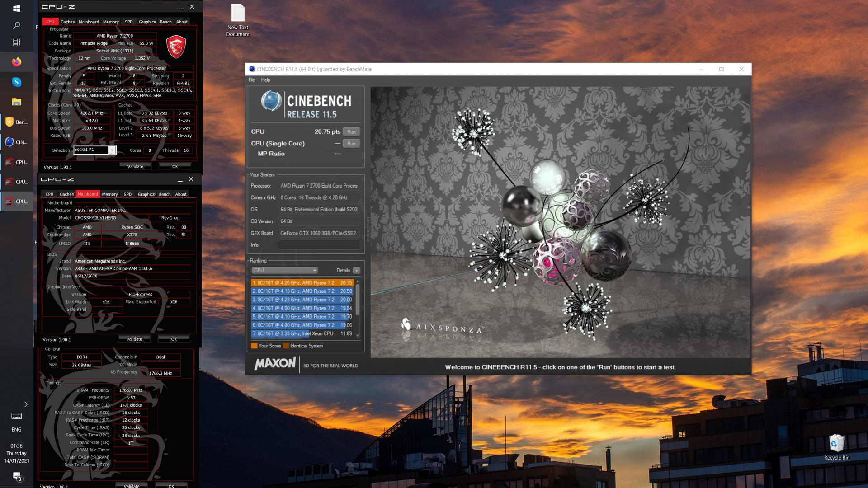Expand taskbar hidden icons chevron
This screenshot has width=868, height=488.
coord(26,404)
